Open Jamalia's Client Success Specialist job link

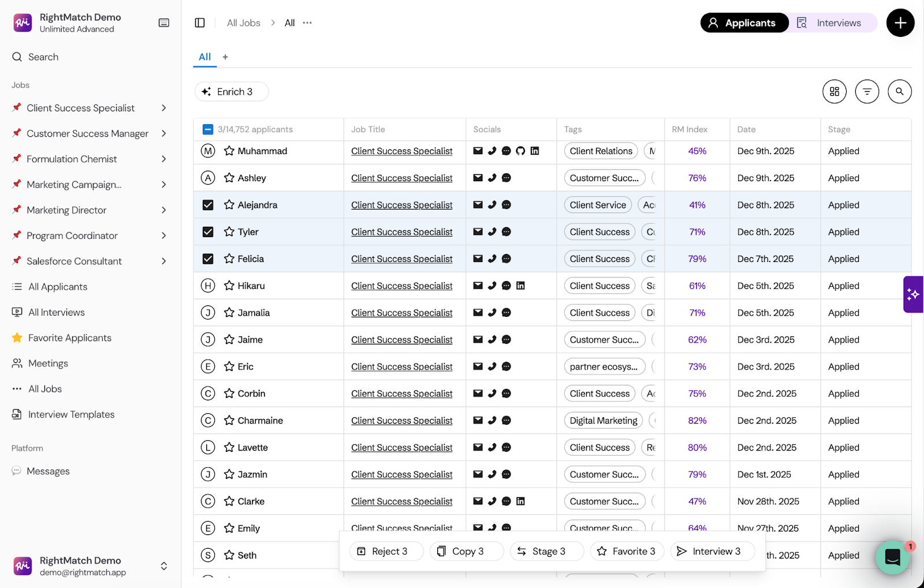click(401, 313)
